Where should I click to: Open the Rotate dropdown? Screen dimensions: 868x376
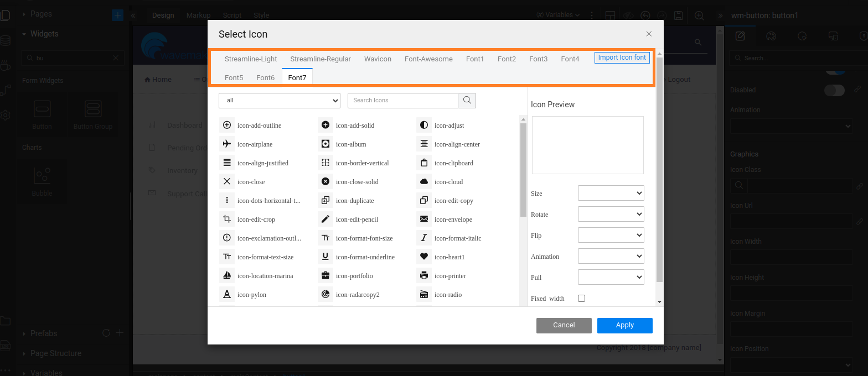tap(611, 214)
